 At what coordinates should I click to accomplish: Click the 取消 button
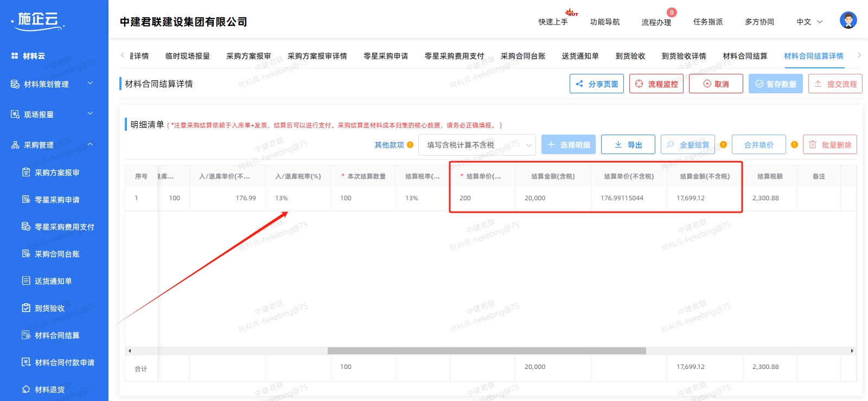point(716,84)
